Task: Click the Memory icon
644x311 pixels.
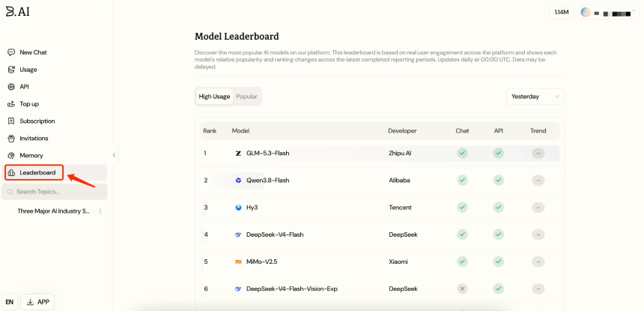Action: (x=11, y=156)
